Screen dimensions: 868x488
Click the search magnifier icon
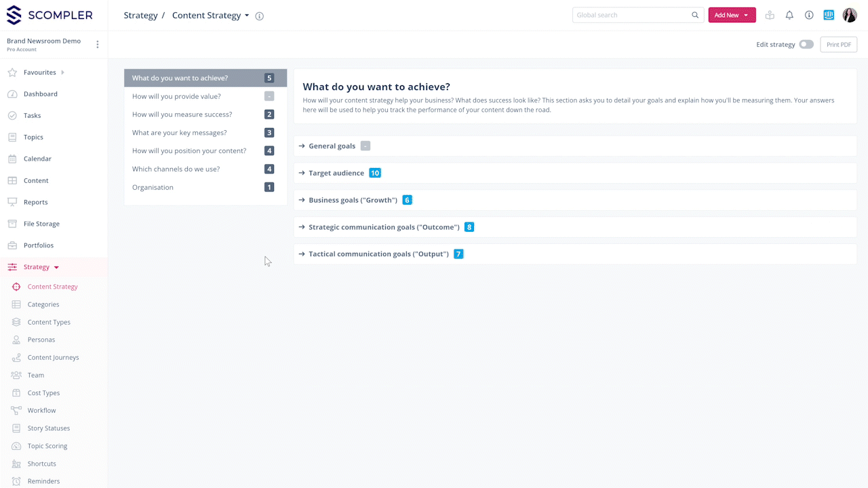695,15
